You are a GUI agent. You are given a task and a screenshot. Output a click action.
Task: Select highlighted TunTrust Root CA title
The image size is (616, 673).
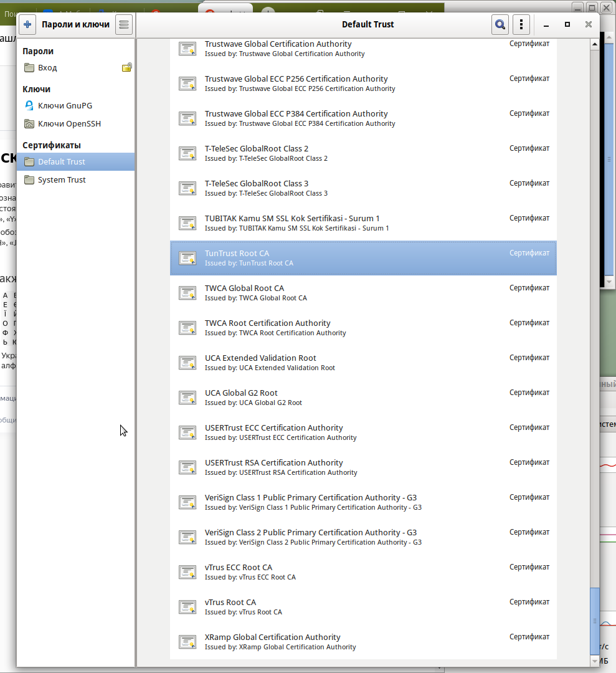point(237,253)
